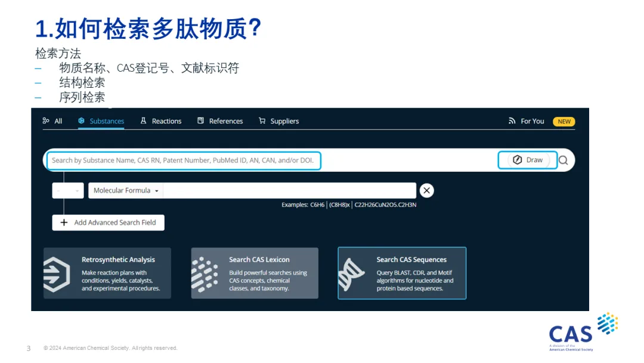Click the References document icon
This screenshot has width=644, height=363.
coord(200,121)
